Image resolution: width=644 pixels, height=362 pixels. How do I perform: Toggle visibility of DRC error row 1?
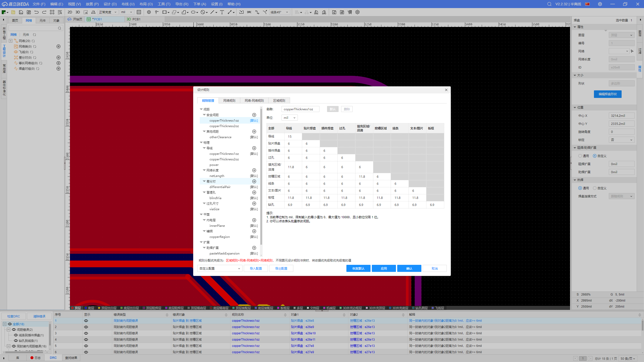pos(86,321)
